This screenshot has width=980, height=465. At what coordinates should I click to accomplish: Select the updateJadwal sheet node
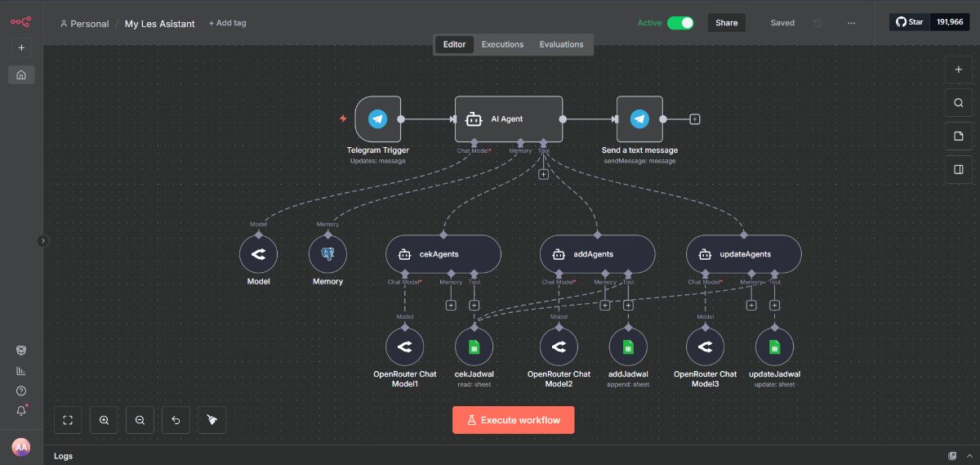[774, 347]
